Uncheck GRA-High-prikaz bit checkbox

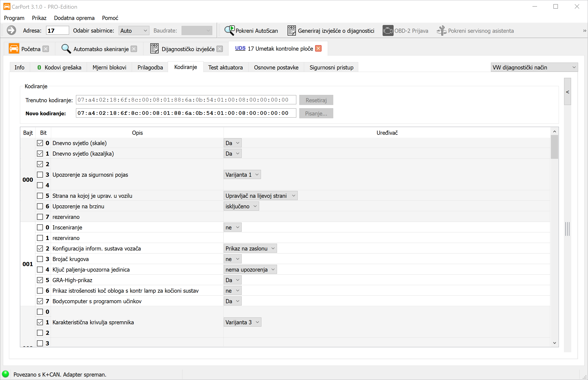[x=40, y=280]
